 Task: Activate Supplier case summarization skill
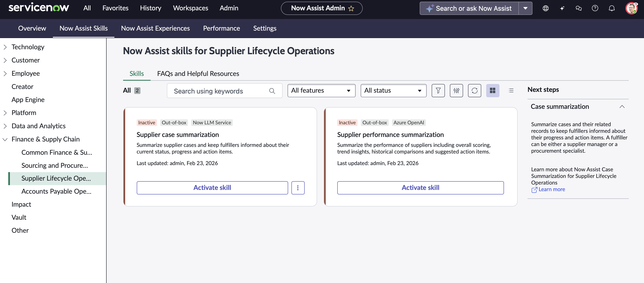click(212, 188)
